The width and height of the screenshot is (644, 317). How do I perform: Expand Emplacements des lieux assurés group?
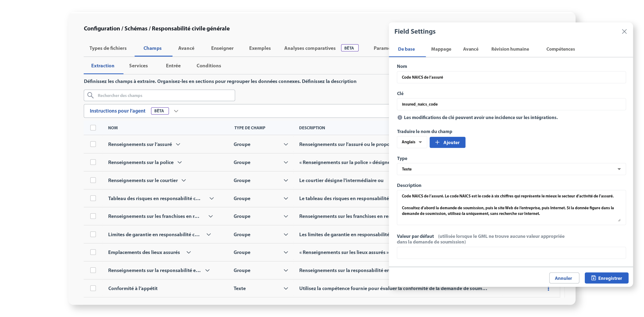click(189, 252)
